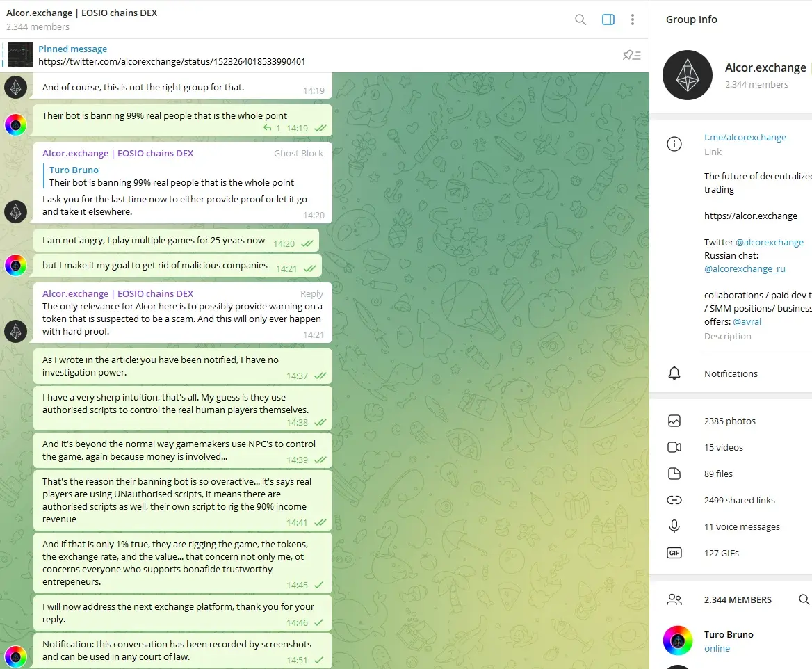
Task: Click Alcor.exchange sender name in the 14:21 message
Action: pyautogui.click(x=117, y=294)
